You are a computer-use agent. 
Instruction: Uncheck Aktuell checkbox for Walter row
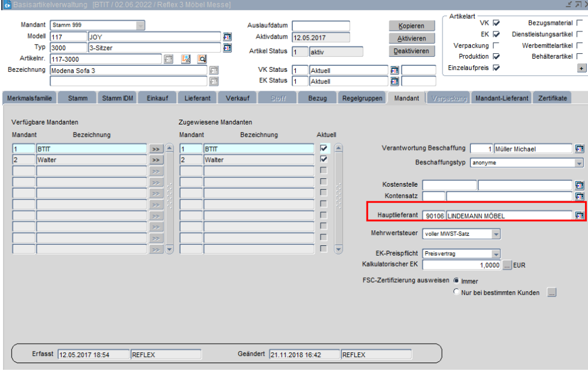click(x=324, y=160)
